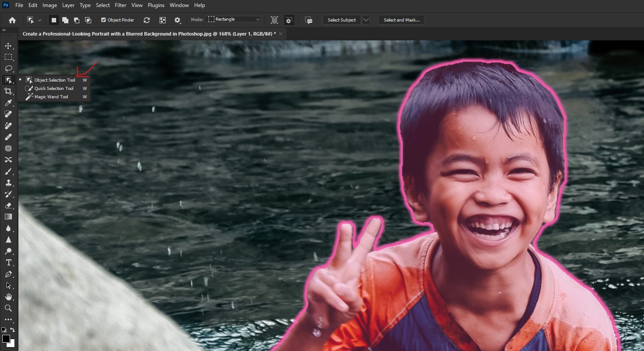Select the Lasso tool

pyautogui.click(x=8, y=68)
